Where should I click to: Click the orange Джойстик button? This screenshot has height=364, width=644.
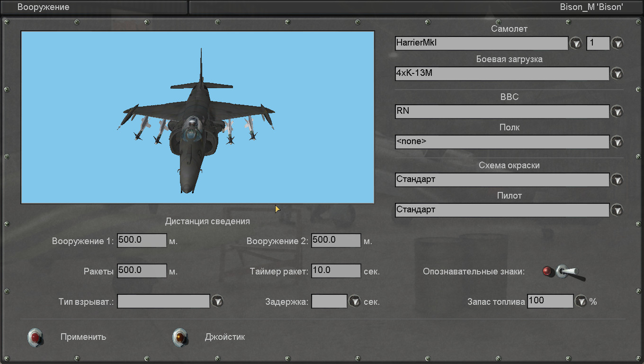click(x=180, y=337)
